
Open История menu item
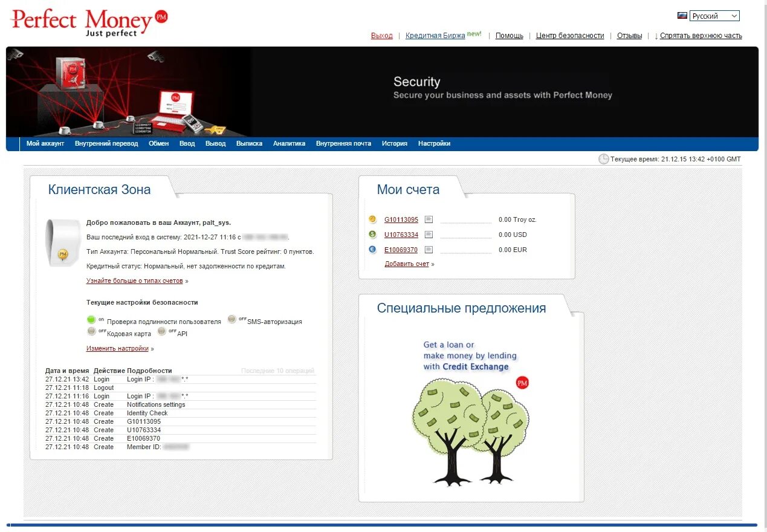tap(395, 144)
